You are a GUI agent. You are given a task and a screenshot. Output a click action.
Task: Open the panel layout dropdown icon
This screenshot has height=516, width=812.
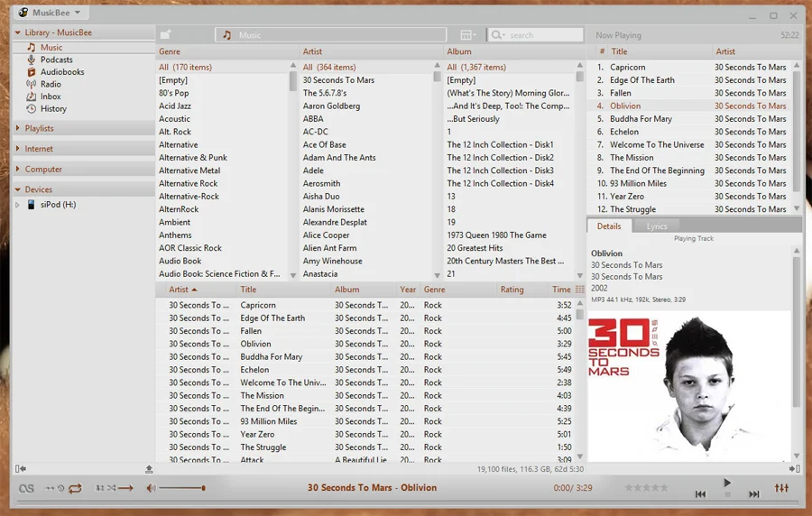click(x=467, y=34)
